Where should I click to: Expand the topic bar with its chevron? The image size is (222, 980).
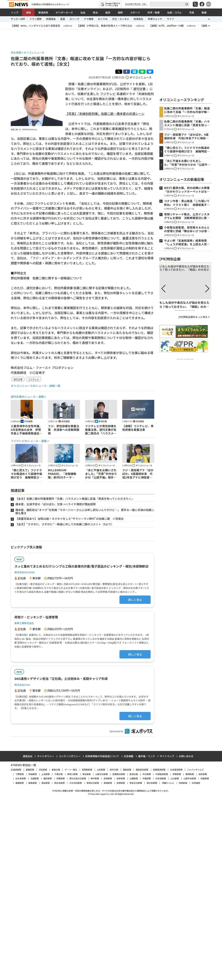(x=209, y=19)
